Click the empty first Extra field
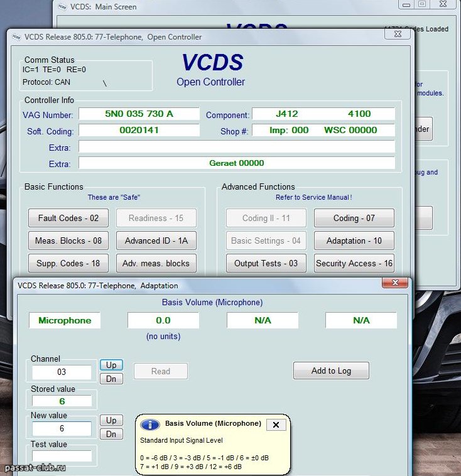 click(x=237, y=146)
